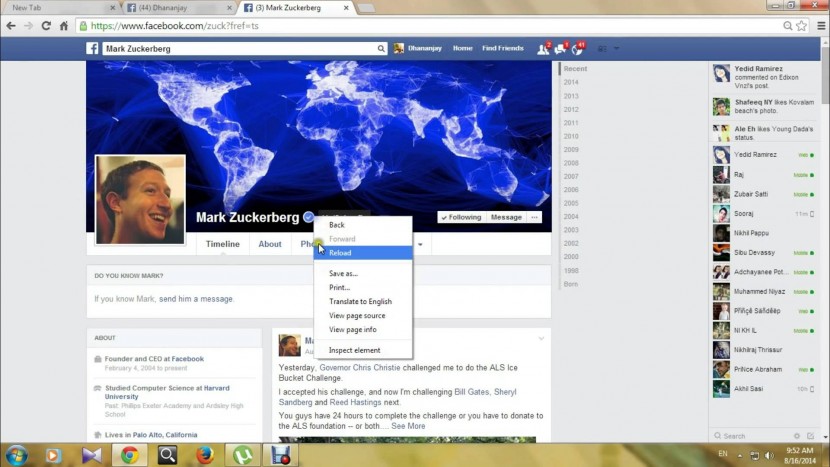Choose View page source menu entry

pos(357,315)
